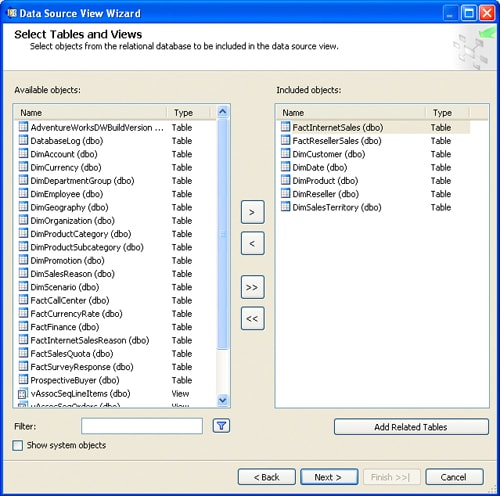
Task: Click the table icon next to ProspectiveBuyer (dbo)
Action: coord(23,380)
